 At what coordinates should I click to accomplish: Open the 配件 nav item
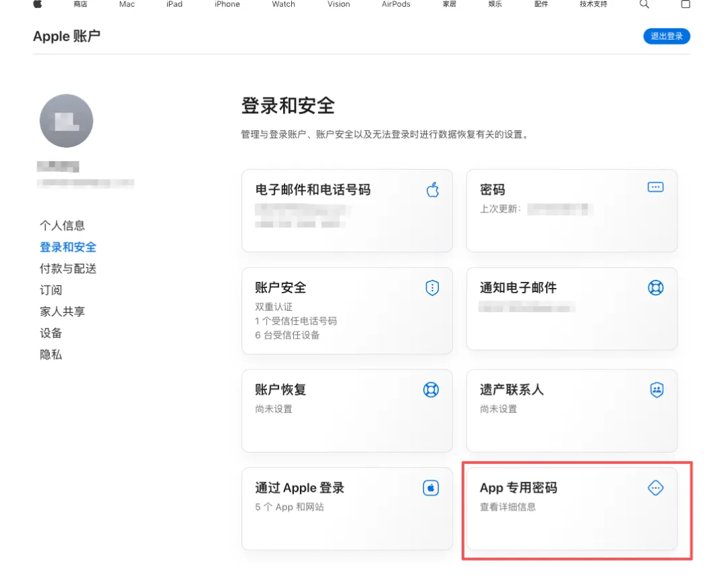point(541,4)
